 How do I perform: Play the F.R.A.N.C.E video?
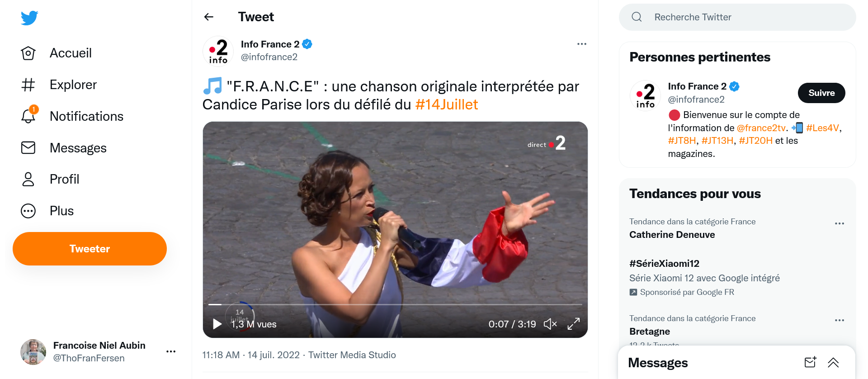pyautogui.click(x=217, y=324)
